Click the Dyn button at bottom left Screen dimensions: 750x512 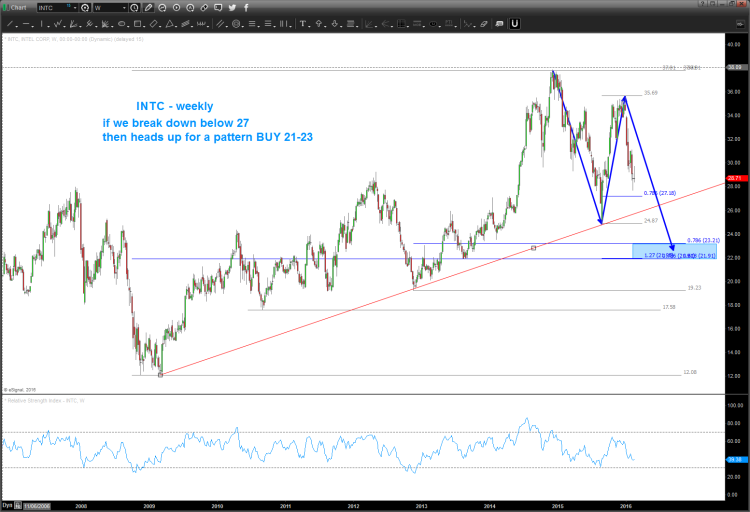pyautogui.click(x=7, y=505)
